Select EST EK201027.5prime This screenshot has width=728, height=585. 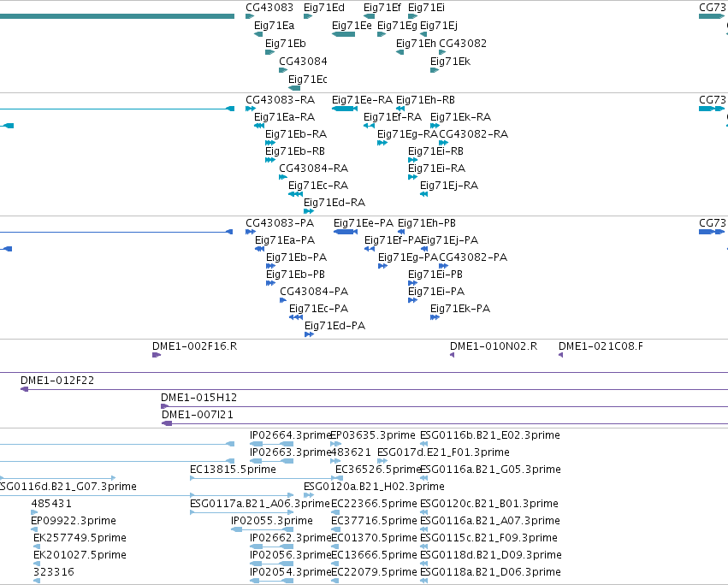(80, 555)
